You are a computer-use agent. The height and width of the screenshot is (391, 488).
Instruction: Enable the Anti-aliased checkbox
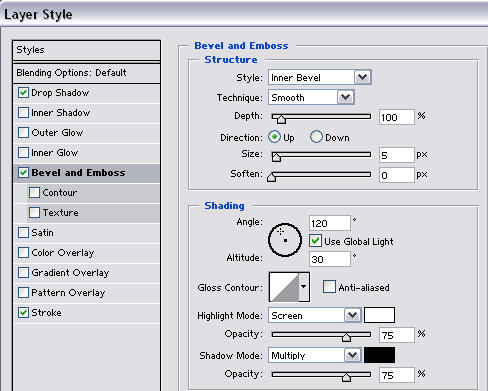tap(329, 287)
